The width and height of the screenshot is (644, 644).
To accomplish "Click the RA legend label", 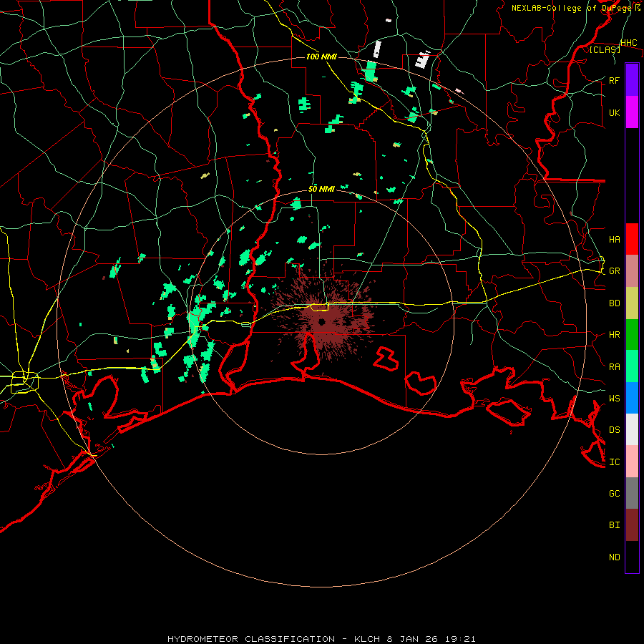I will [614, 366].
